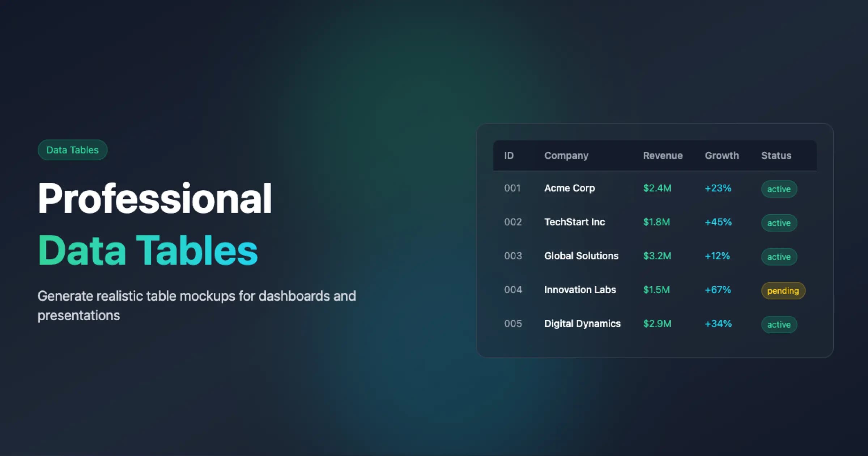The width and height of the screenshot is (868, 456).
Task: Click the $2.4M revenue value
Action: click(x=657, y=189)
